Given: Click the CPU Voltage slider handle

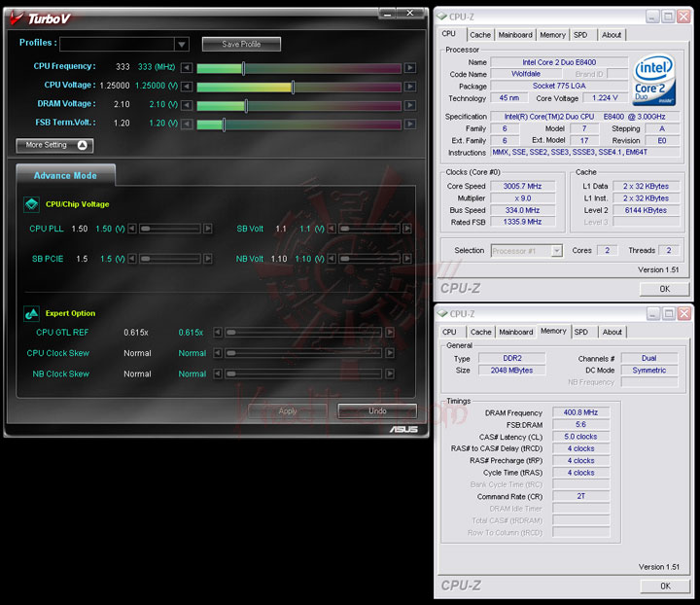Looking at the screenshot, I should tap(293, 88).
